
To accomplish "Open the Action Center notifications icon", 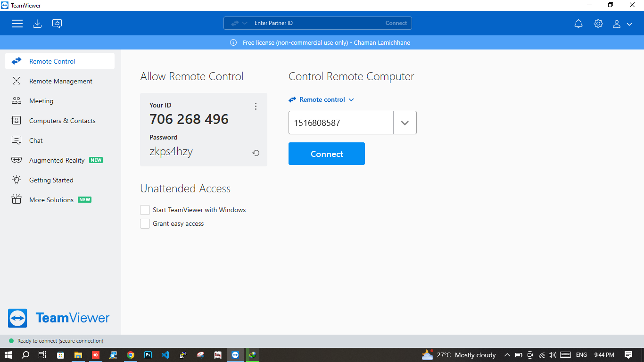I will coord(628,355).
